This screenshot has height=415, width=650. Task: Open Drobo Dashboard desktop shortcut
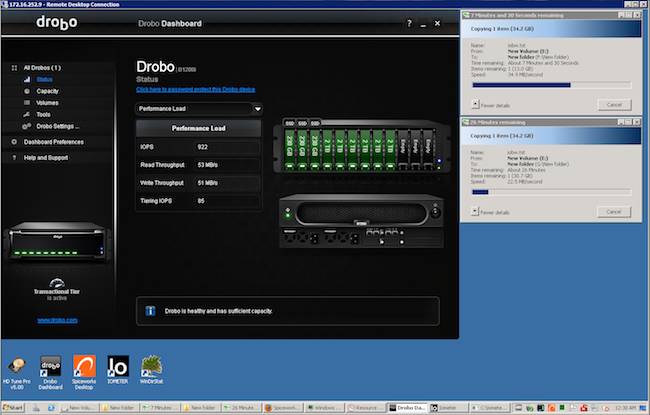point(51,373)
